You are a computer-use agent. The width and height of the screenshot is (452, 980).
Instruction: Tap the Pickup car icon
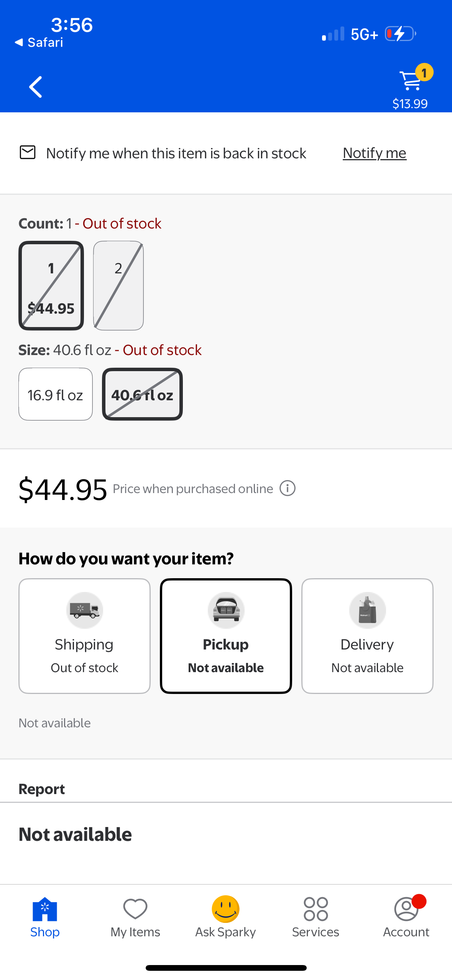[226, 610]
